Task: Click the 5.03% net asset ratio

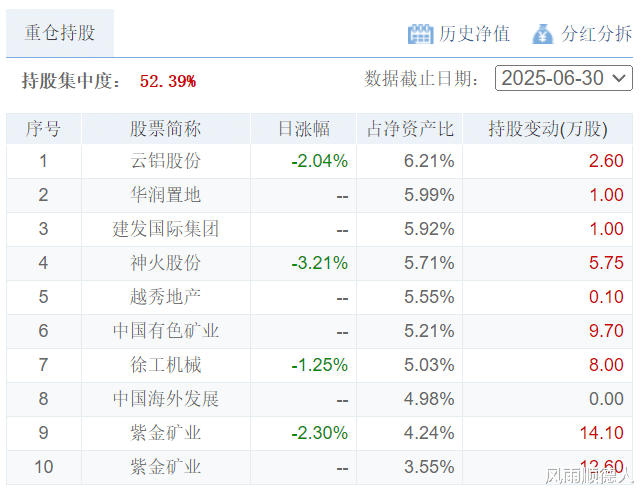Action: [429, 365]
